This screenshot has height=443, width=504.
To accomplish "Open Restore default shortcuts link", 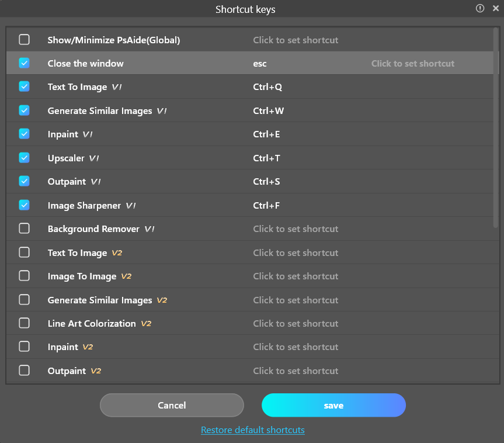I will pyautogui.click(x=252, y=430).
